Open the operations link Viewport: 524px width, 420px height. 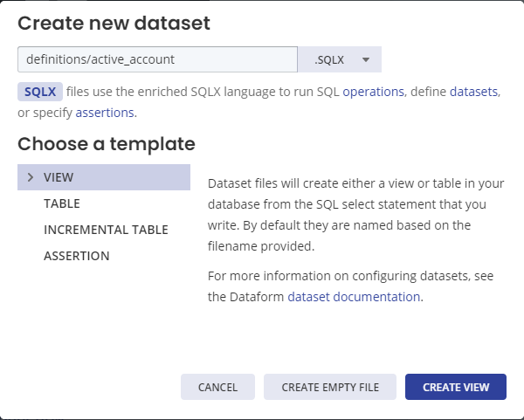pos(373,92)
